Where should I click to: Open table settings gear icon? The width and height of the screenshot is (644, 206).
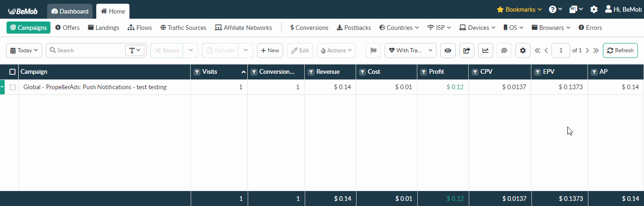pos(523,50)
